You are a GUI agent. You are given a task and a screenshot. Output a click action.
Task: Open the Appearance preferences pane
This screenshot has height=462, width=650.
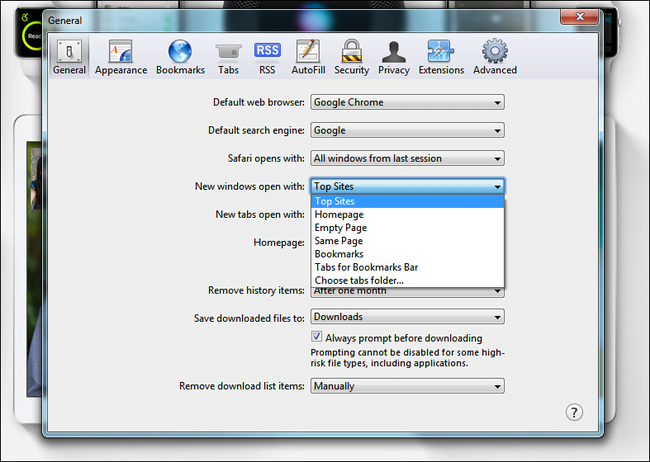click(121, 57)
